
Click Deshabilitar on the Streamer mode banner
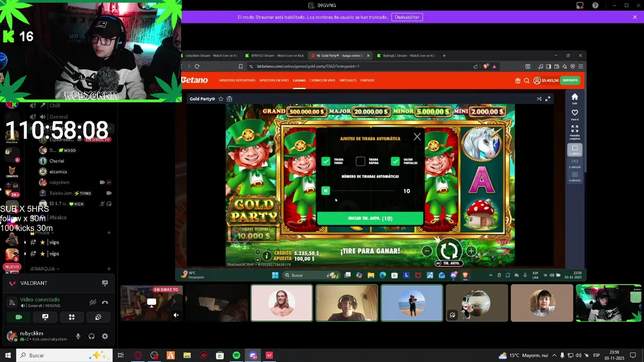(x=407, y=17)
